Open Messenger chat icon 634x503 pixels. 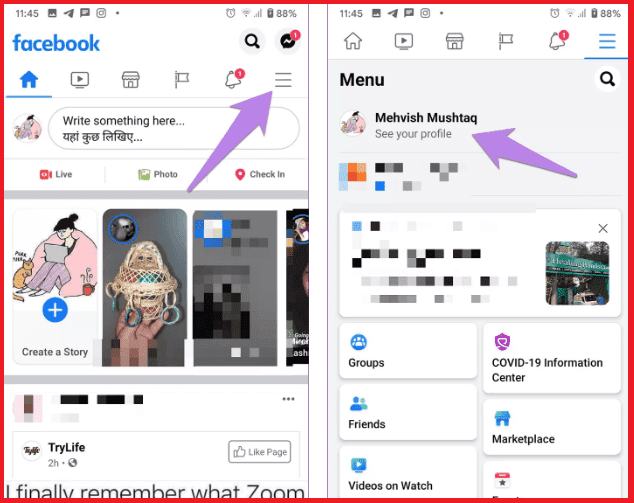point(288,41)
